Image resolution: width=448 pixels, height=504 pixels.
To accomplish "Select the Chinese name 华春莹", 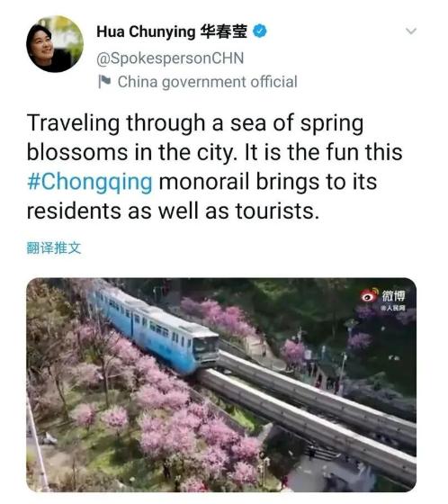I will (224, 31).
